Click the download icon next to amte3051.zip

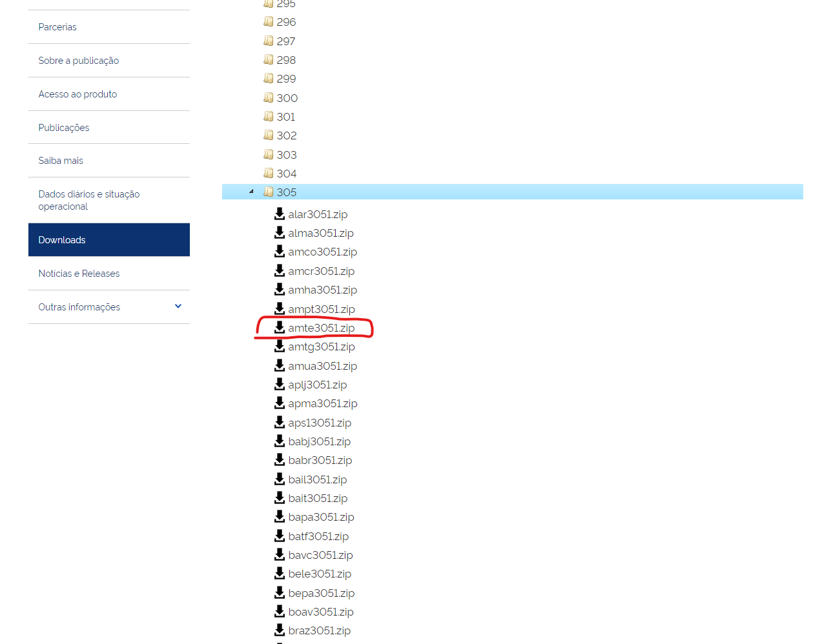[x=280, y=327]
